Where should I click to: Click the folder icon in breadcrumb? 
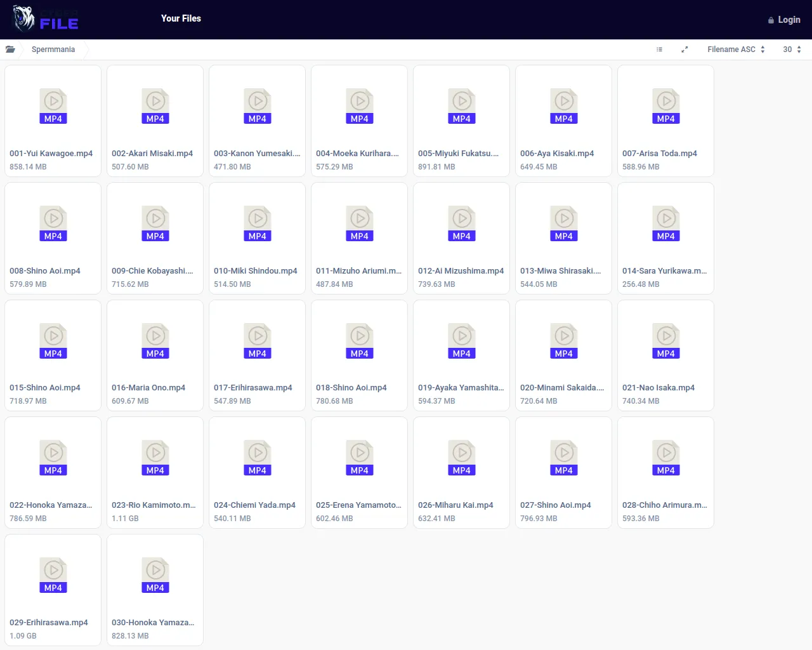coord(10,50)
